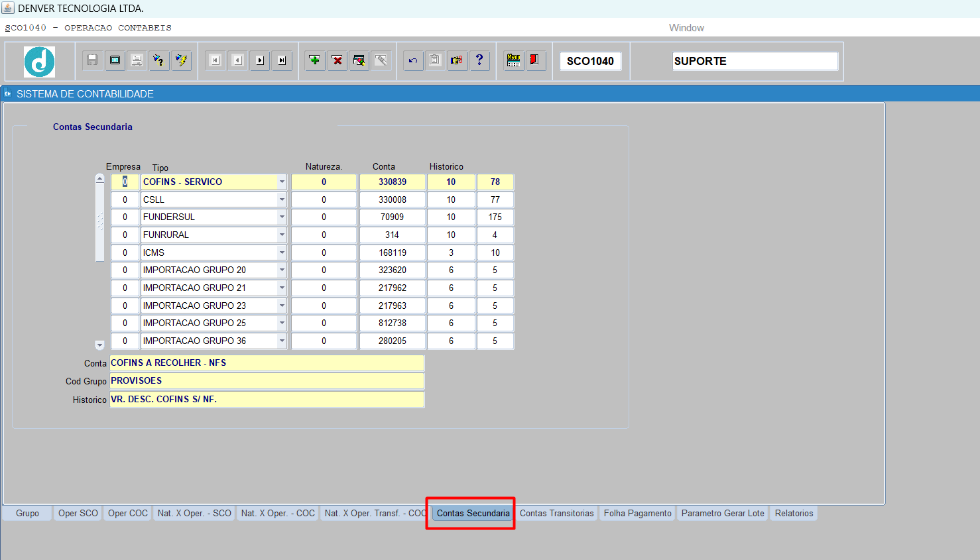Go to last record arrow icon
Viewport: 980px width, 560px height.
tap(282, 60)
